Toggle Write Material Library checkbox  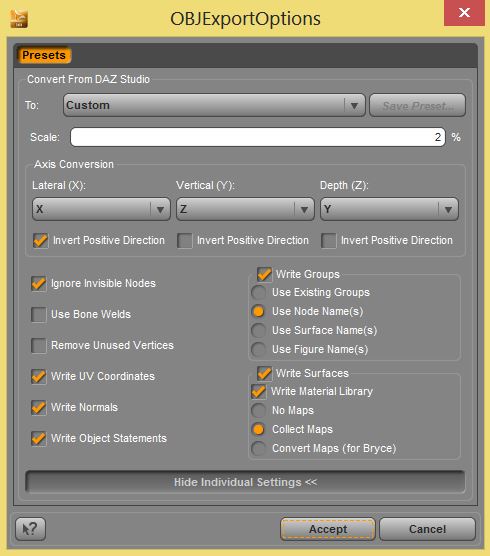pos(258,391)
